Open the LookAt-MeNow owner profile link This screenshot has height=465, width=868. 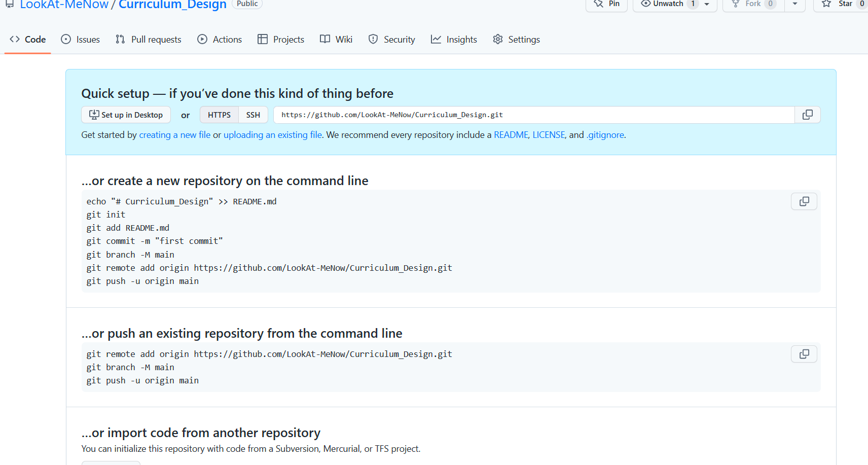point(64,5)
